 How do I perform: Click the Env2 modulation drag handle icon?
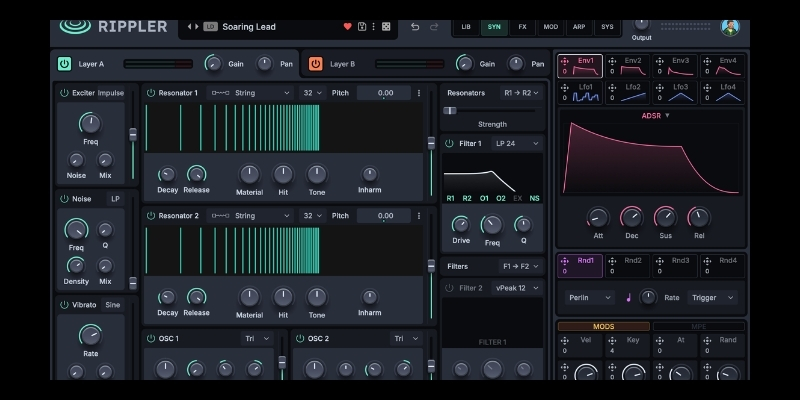(612, 61)
